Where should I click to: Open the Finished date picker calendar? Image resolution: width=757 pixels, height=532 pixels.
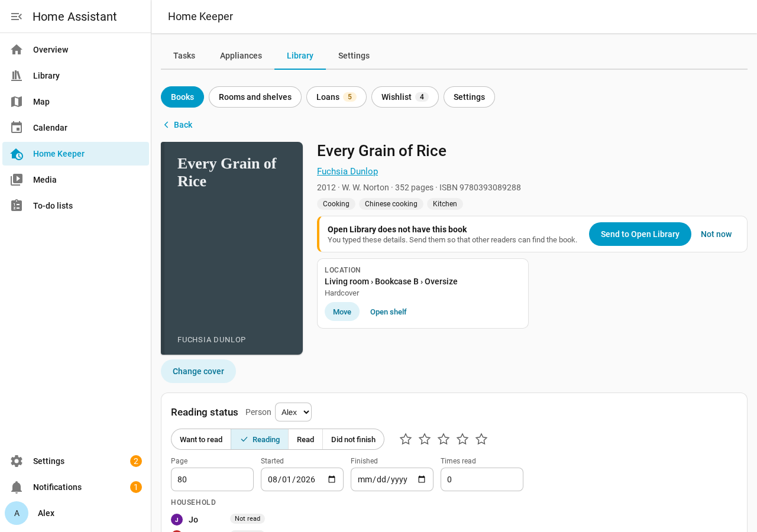pos(422,479)
